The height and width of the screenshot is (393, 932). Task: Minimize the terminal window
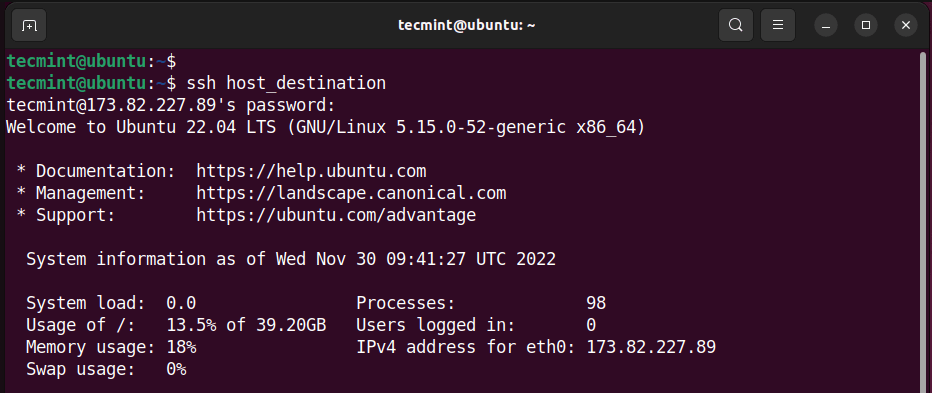tap(826, 26)
